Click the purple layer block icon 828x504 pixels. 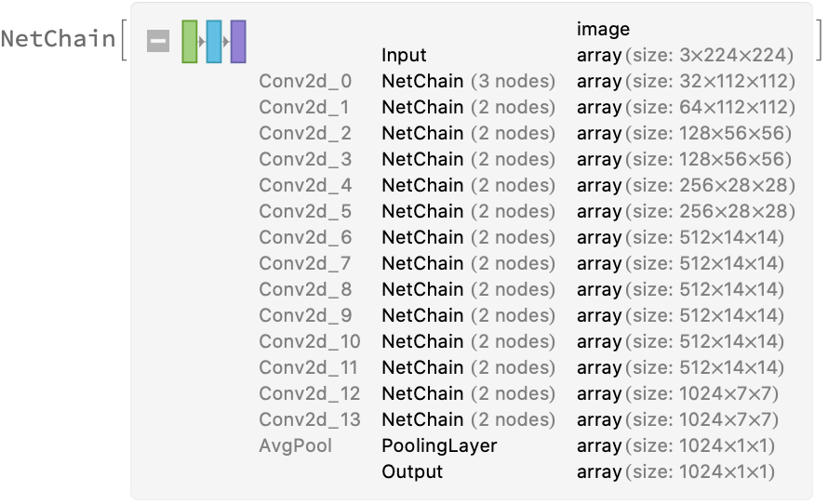(x=238, y=41)
